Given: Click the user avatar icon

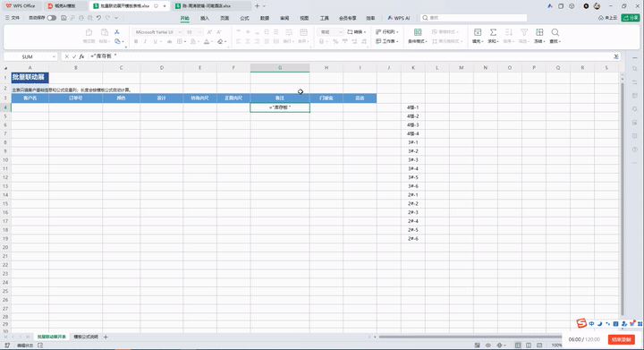Looking at the screenshot, I should point(597,6).
